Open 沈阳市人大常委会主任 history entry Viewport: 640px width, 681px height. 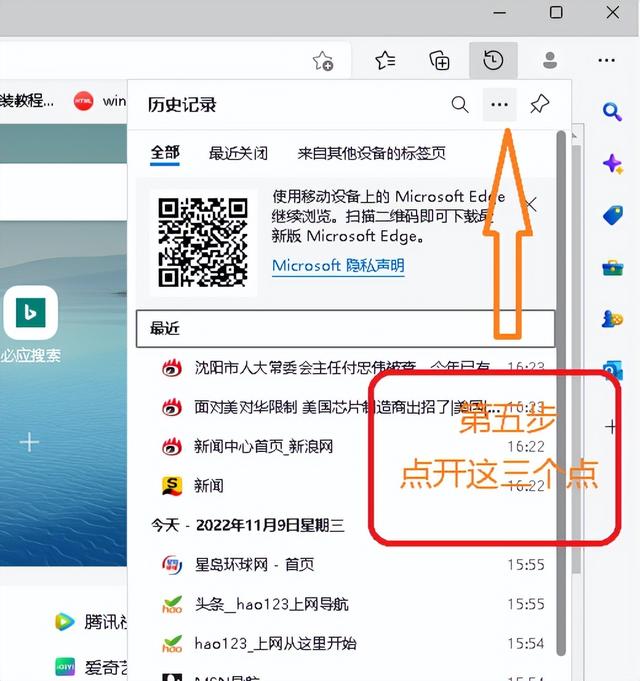(345, 368)
